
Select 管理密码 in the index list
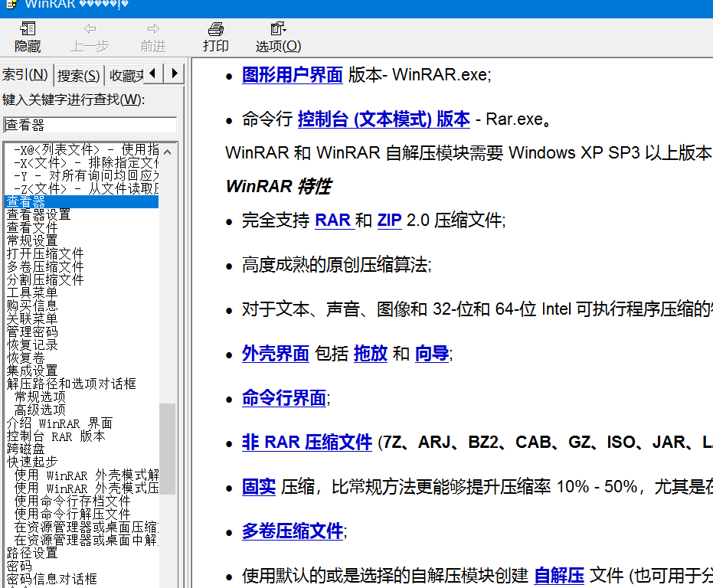[x=32, y=332]
